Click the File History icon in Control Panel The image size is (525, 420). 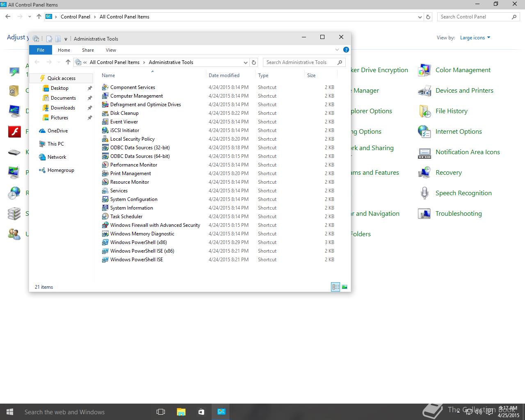(425, 111)
